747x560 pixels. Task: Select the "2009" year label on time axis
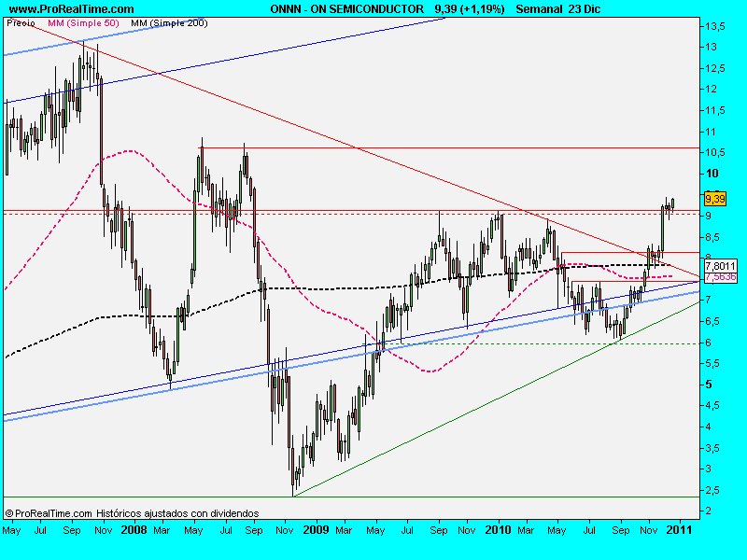316,530
